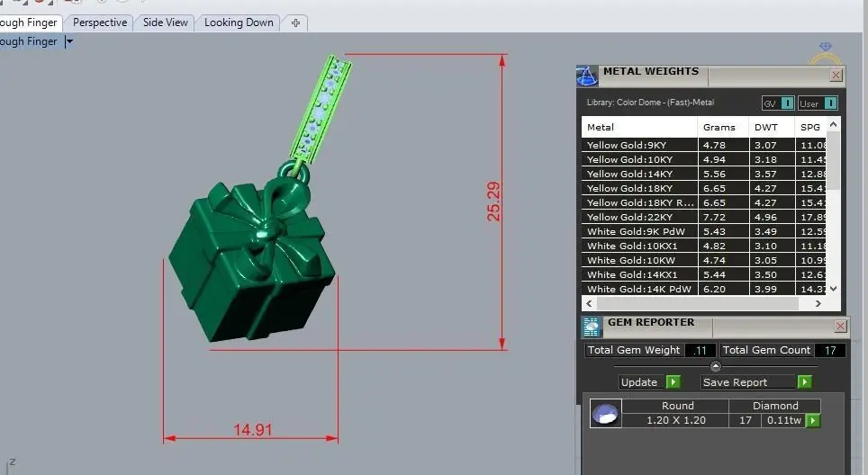Select the White Gold:10KW row
The height and width of the screenshot is (475, 868).
[703, 261]
